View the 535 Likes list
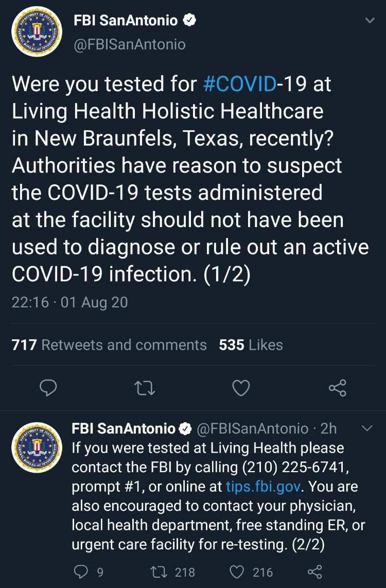Viewport: 386px width, 588px height. (x=251, y=344)
